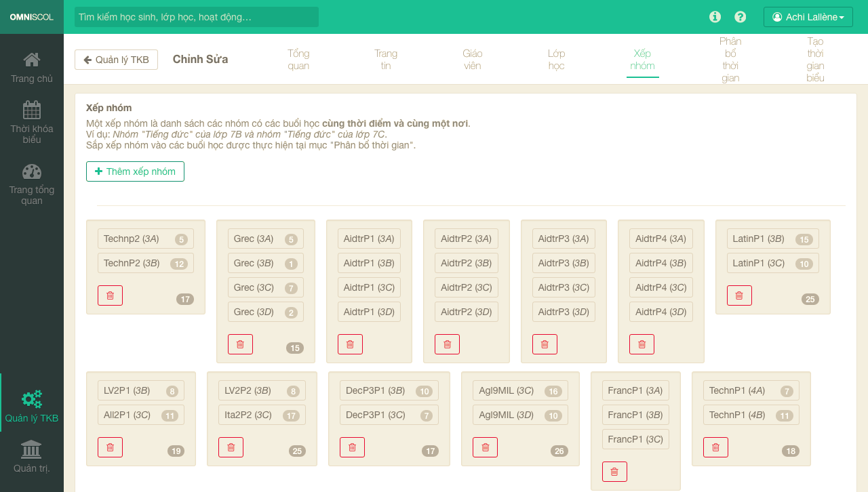Screen dimensions: 868x492
Task: Click the student search input field
Action: (x=196, y=17)
